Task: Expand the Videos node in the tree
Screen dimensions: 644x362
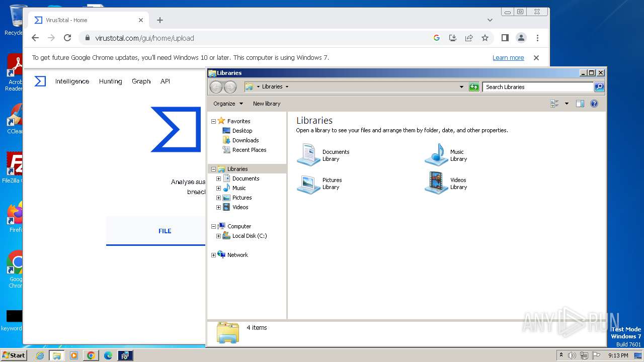Action: (x=218, y=207)
